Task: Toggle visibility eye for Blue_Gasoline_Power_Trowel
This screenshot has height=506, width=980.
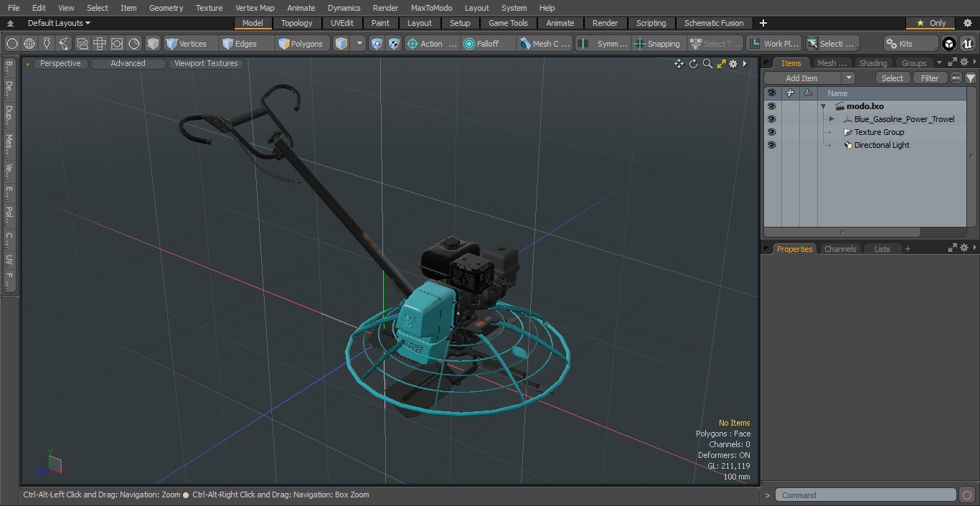Action: (x=771, y=119)
